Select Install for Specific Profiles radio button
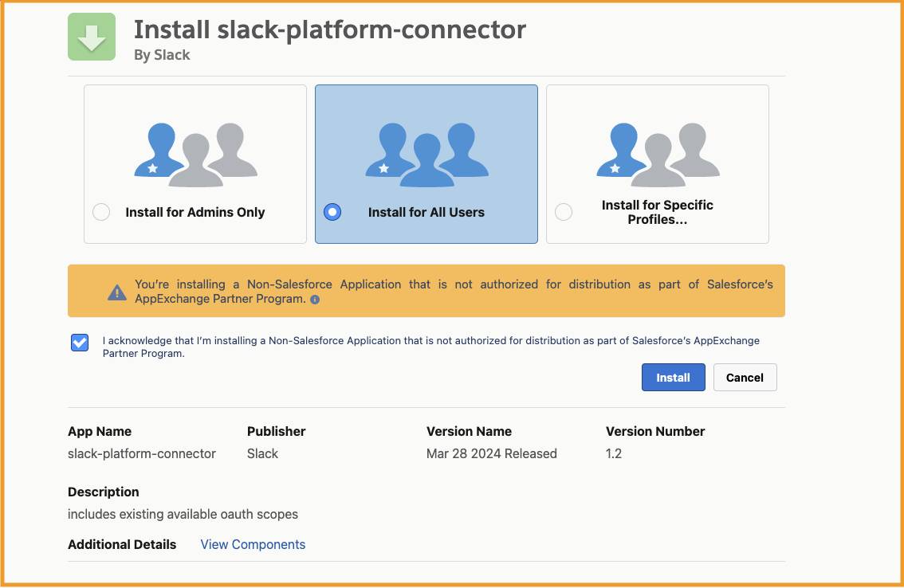 click(564, 212)
